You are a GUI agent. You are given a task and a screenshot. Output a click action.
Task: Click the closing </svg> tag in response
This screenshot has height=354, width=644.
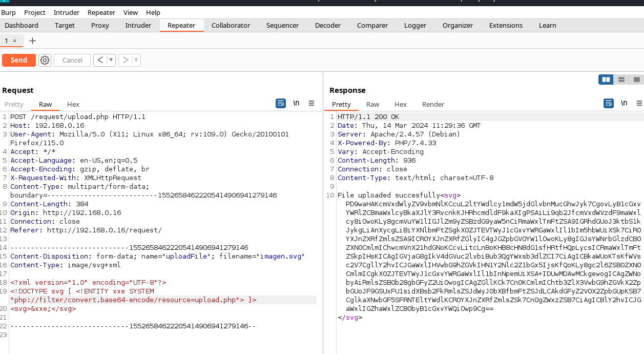[x=350, y=318]
